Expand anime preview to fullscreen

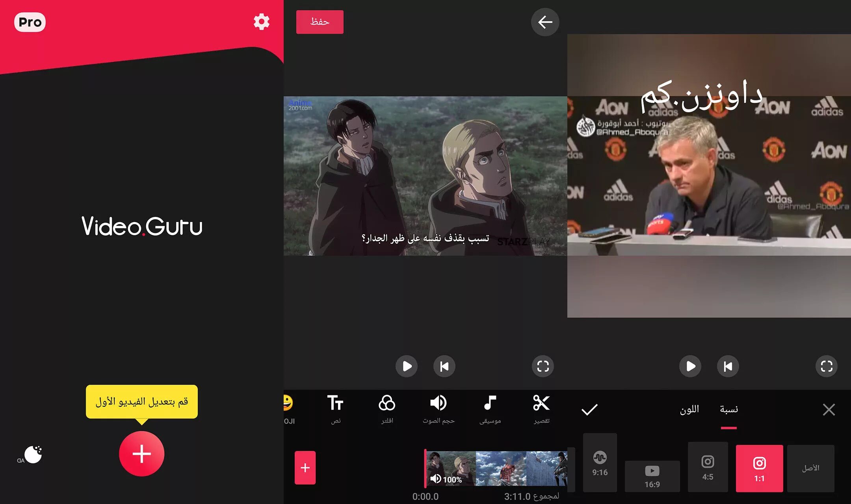click(543, 366)
